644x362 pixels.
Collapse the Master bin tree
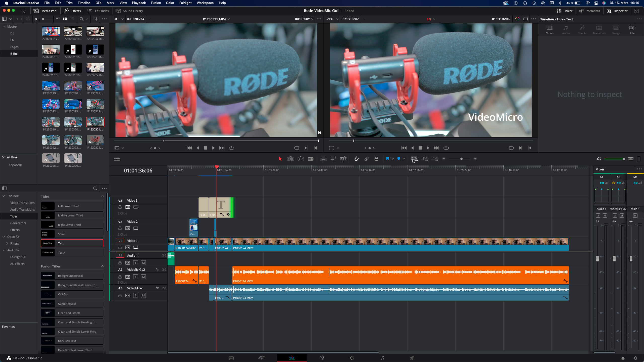tap(4, 26)
